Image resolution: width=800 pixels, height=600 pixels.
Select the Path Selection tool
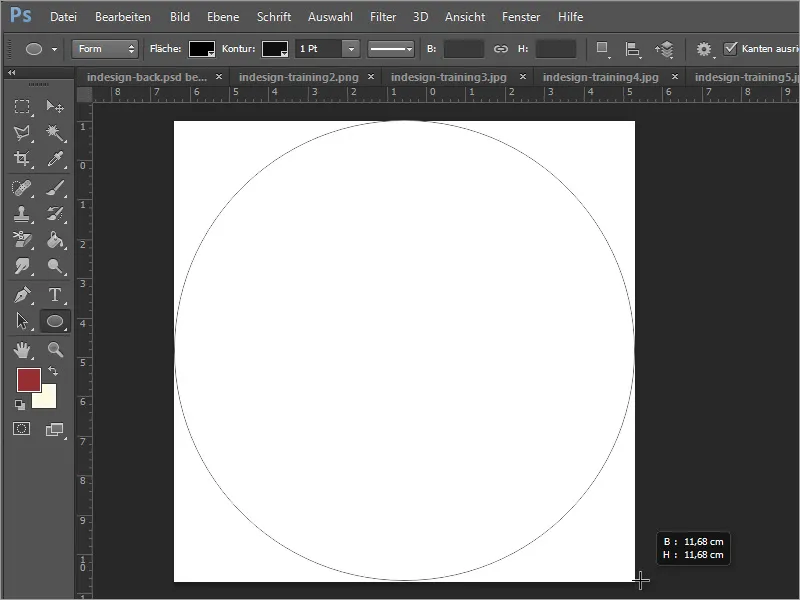coord(21,321)
